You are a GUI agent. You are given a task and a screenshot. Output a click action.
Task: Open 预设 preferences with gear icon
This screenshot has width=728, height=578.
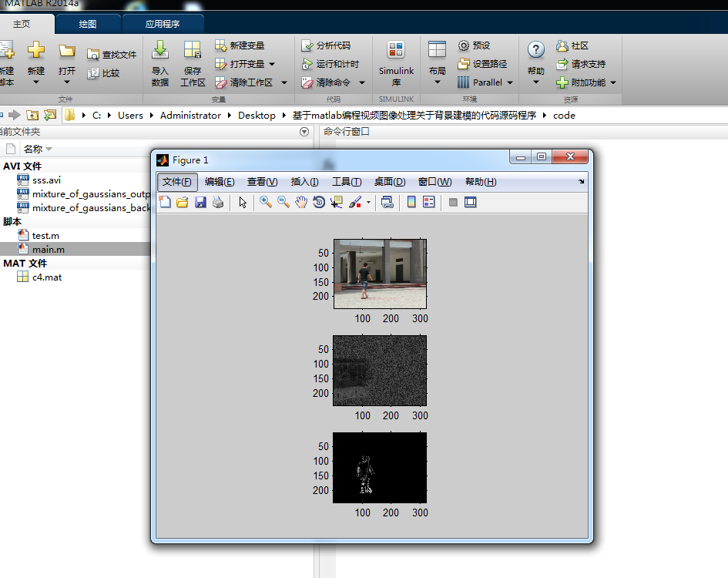click(x=474, y=45)
